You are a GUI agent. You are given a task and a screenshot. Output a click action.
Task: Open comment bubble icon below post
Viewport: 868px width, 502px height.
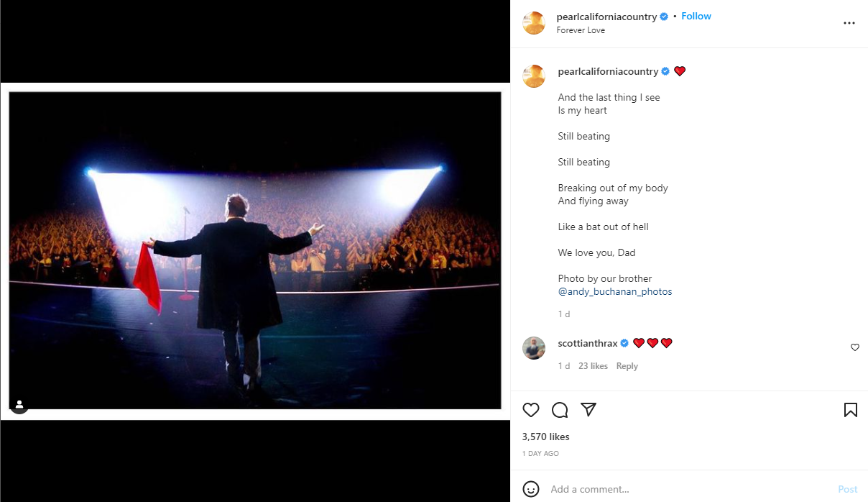[560, 410]
